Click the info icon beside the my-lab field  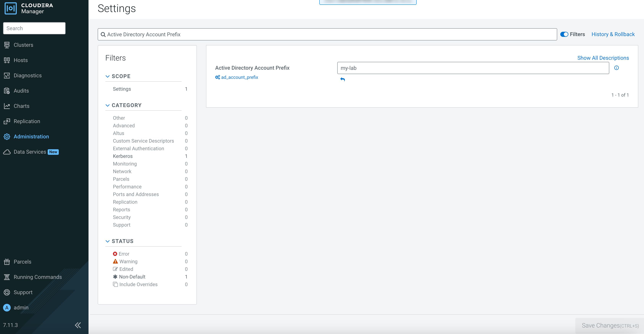(617, 68)
